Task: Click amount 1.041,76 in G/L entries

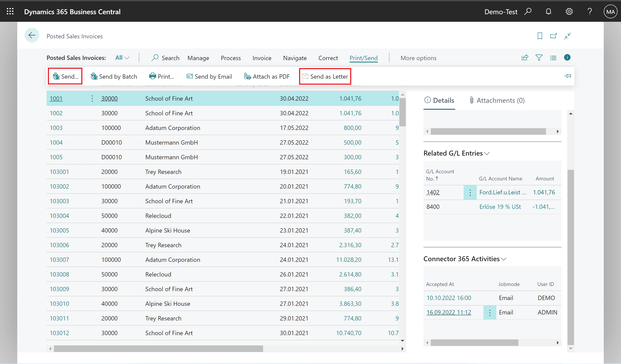Action: click(x=544, y=192)
